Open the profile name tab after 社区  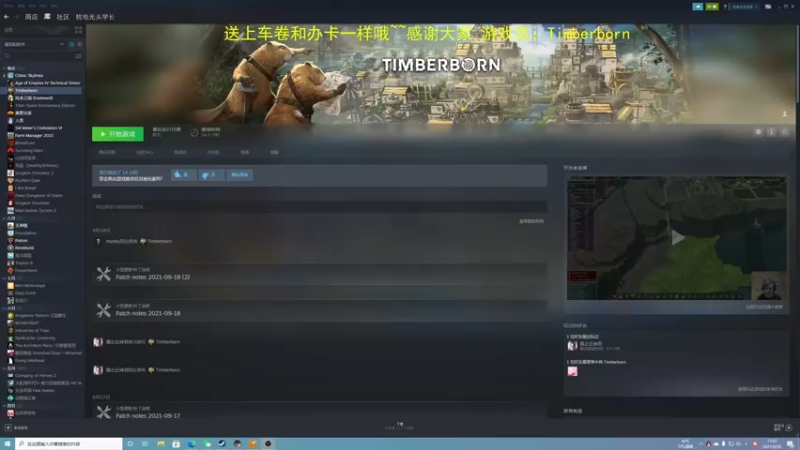click(95, 17)
